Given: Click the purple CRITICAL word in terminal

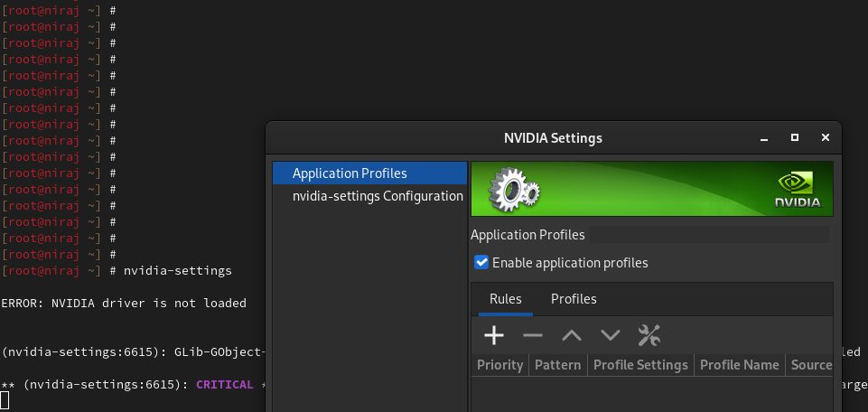Looking at the screenshot, I should pos(225,384).
